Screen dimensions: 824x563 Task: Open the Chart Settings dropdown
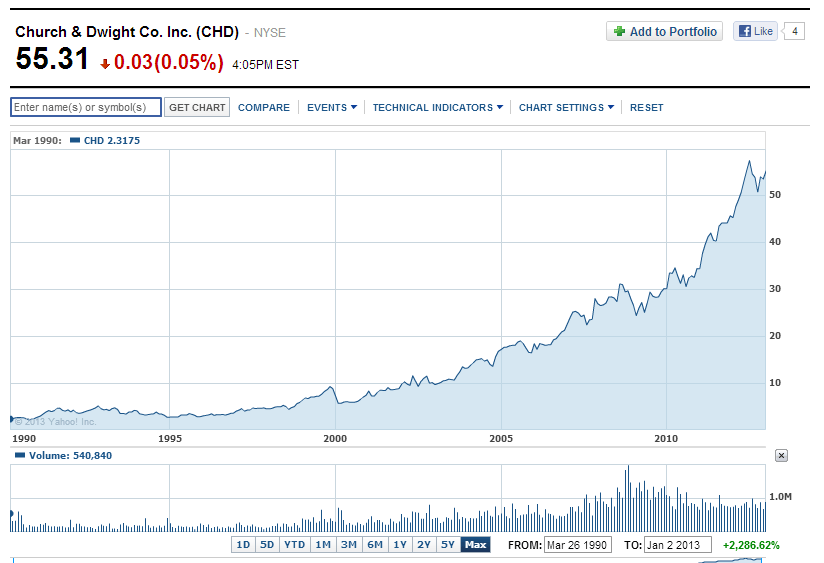[566, 107]
